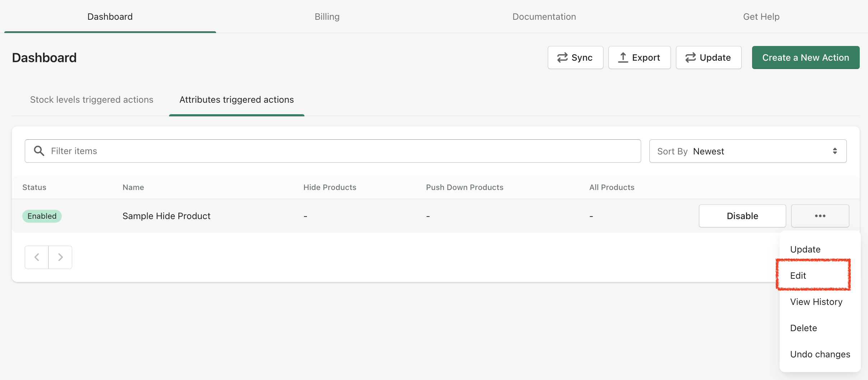Switch to the Billing tab
Screen dimensions: 868x380
[327, 17]
